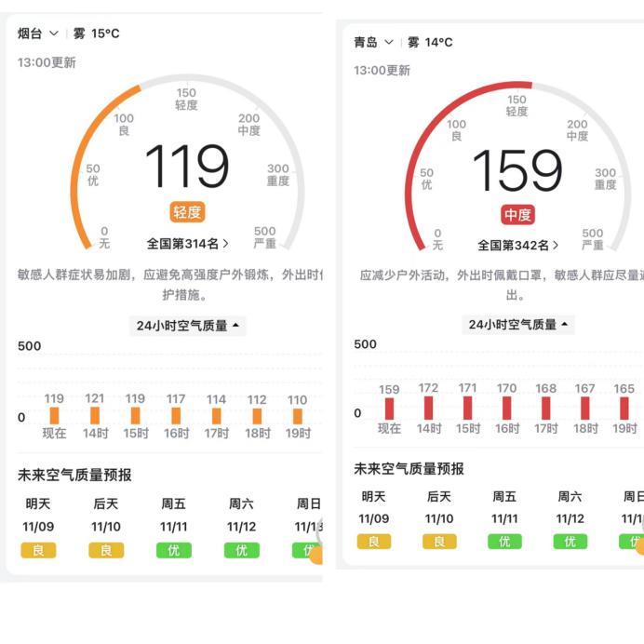Click Yantai 雾 15°C weather indicator
This screenshot has width=644, height=644.
tap(97, 34)
